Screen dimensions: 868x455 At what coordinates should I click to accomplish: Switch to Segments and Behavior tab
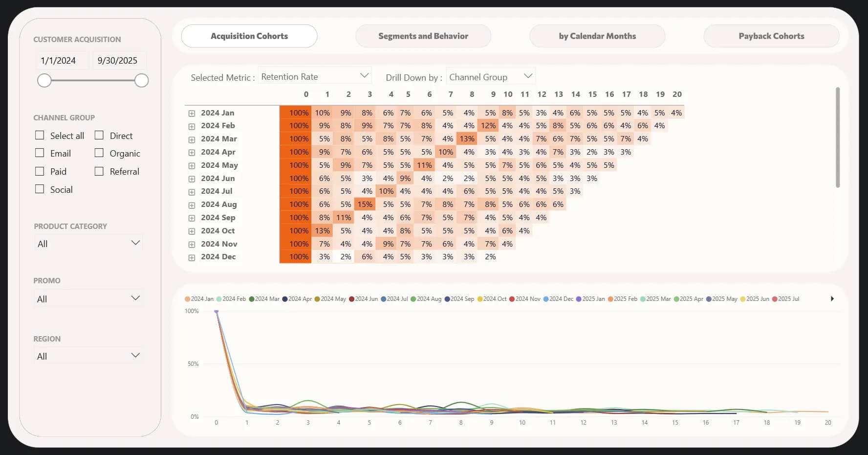tap(423, 36)
